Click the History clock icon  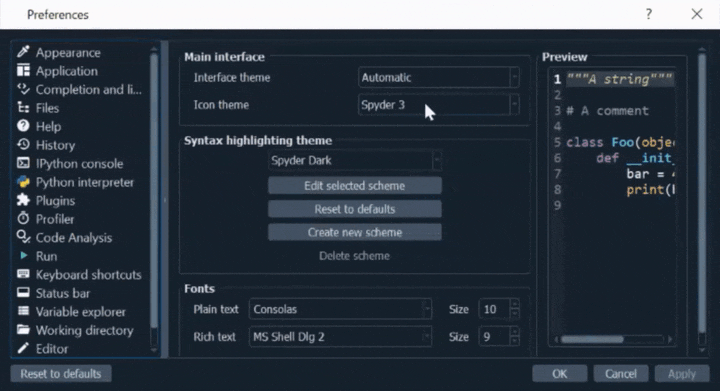23,145
